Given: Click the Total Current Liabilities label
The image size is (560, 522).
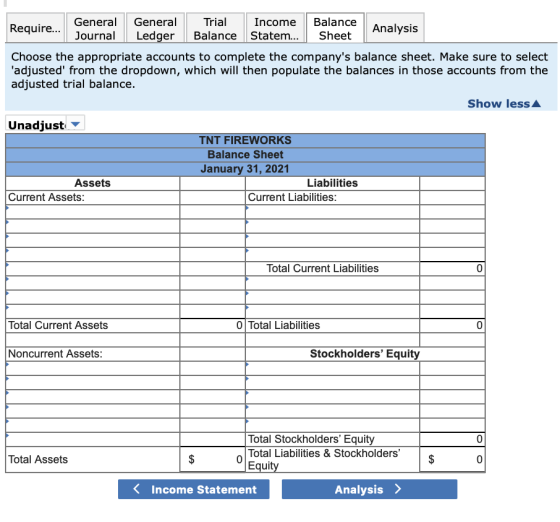Looking at the screenshot, I should [x=322, y=268].
